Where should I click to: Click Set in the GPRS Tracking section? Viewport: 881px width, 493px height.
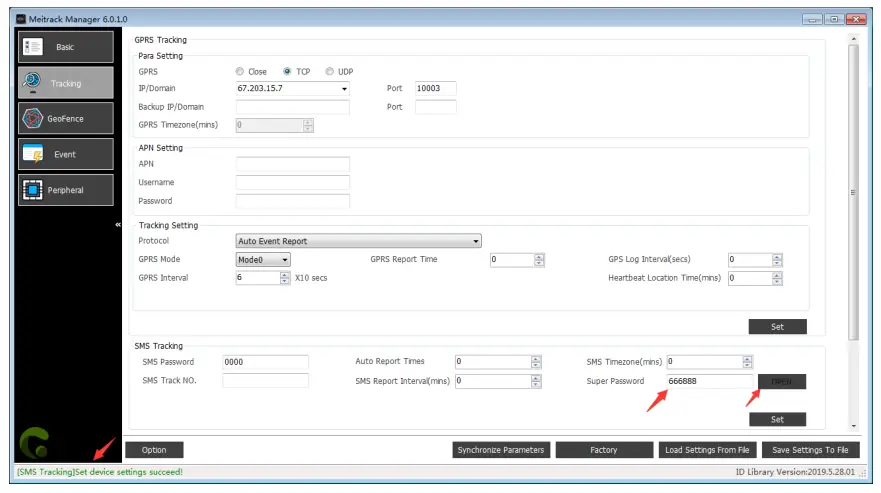tap(778, 327)
